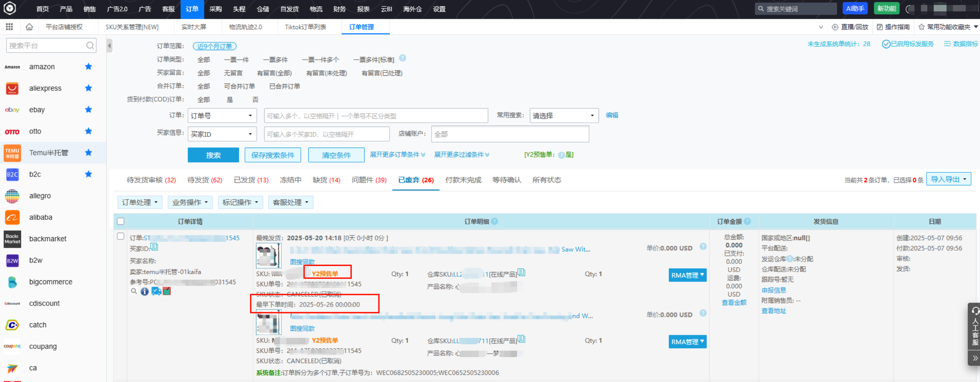Image resolution: width=980 pixels, height=382 pixels.
Task: Click the magnifier preview icon below 参考号
Action: click(134, 292)
